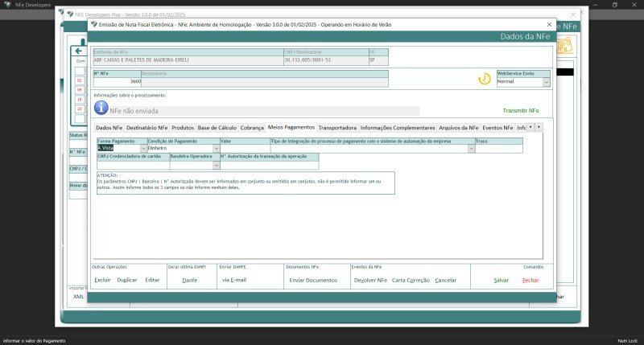Open the Condição de Pagamento dropdown
Image resolution: width=644 pixels, height=345 pixels.
(x=214, y=148)
